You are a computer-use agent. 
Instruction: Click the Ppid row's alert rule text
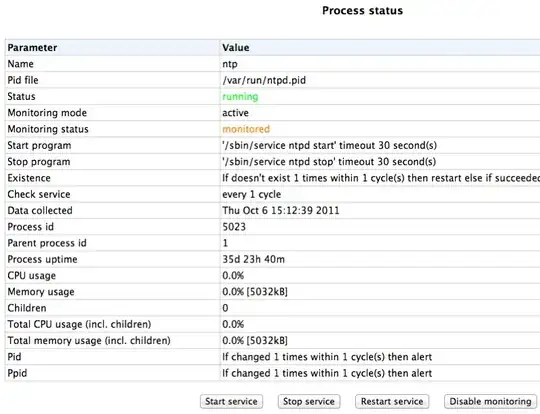[x=327, y=373]
